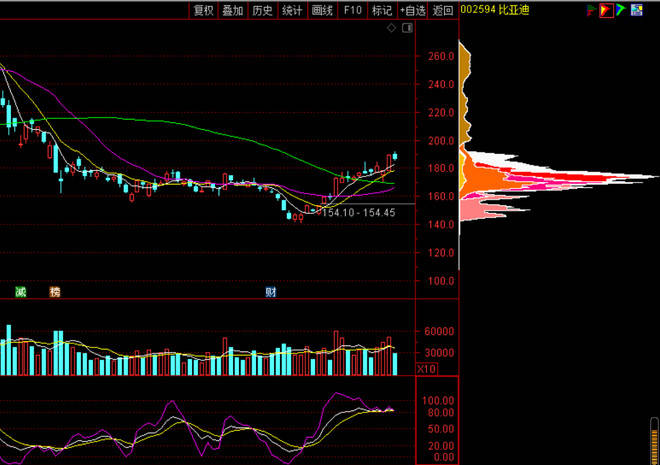660x465 pixels.
Task: Click the 002594 比亚迪 stock title
Action: (x=494, y=10)
